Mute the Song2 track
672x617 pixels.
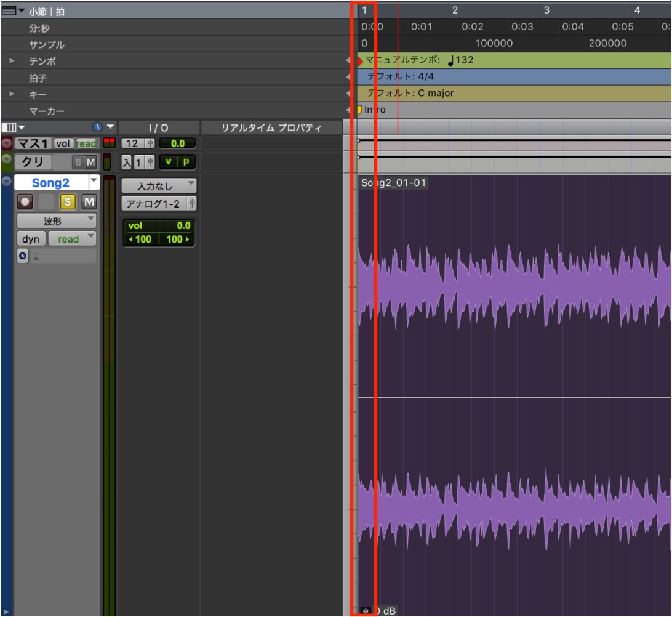[x=89, y=201]
